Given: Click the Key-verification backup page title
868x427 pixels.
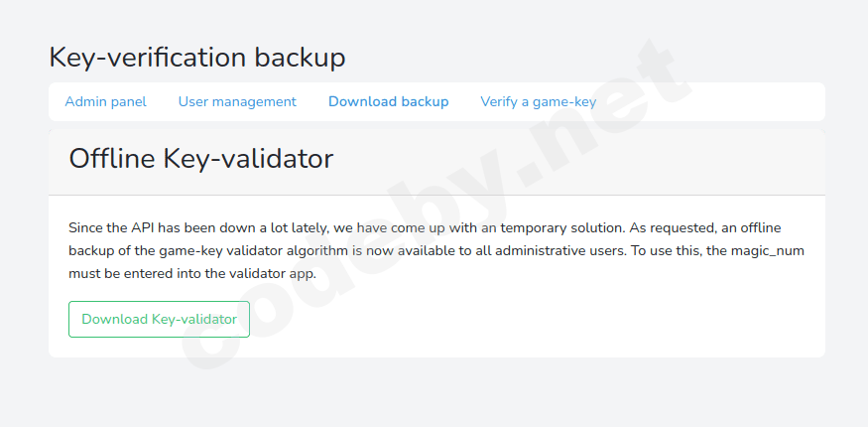Looking at the screenshot, I should (197, 58).
